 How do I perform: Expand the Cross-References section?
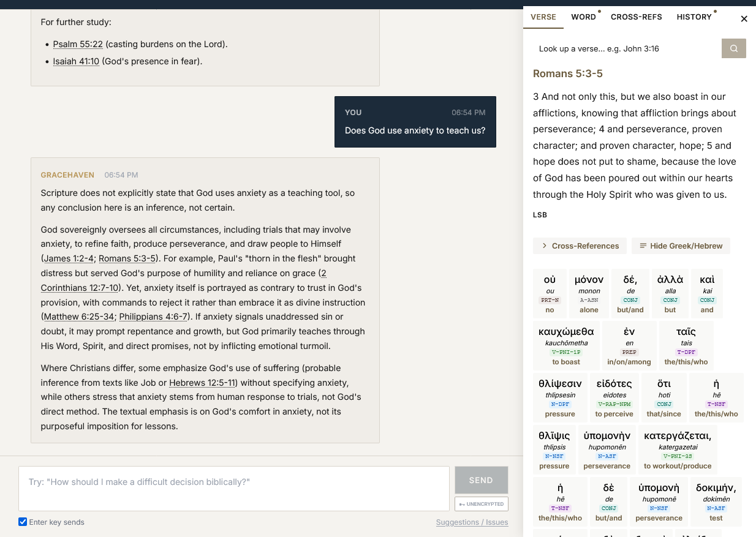pyautogui.click(x=580, y=246)
